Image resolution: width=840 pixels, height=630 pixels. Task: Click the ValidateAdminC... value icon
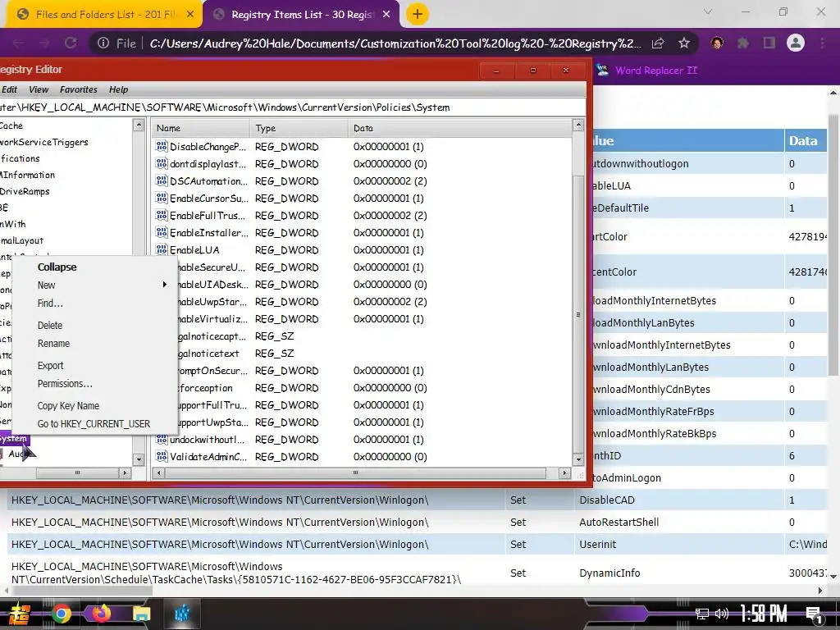point(162,456)
